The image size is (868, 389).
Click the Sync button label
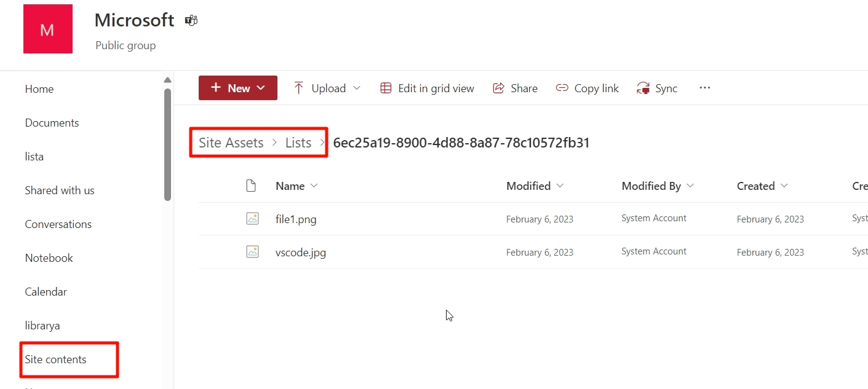pyautogui.click(x=666, y=88)
